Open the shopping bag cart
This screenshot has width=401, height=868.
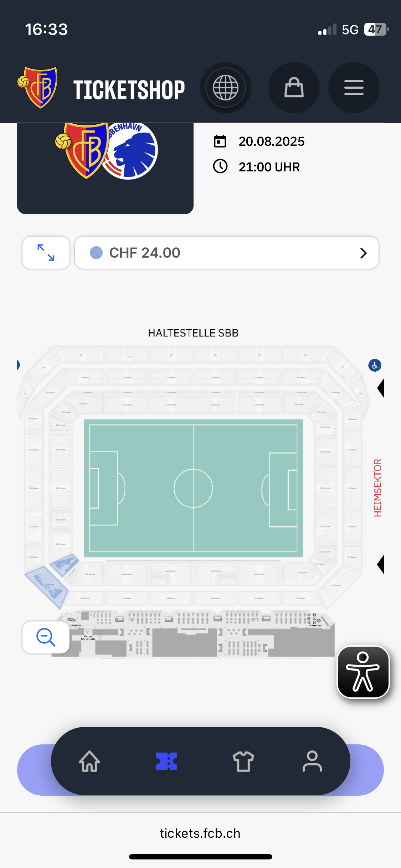point(294,88)
